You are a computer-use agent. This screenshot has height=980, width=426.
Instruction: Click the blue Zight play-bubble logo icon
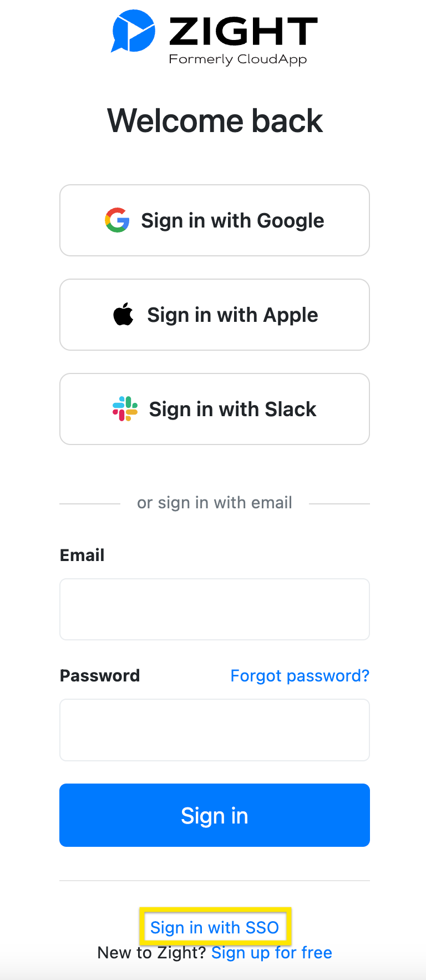coord(133,31)
